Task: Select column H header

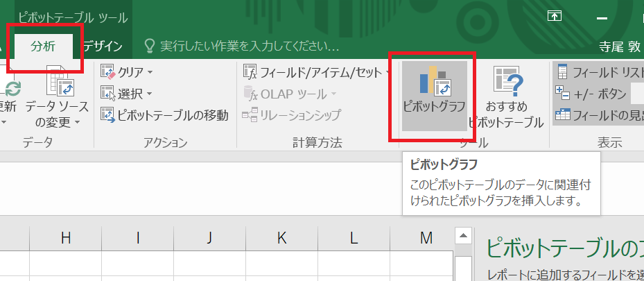Action: (x=65, y=238)
